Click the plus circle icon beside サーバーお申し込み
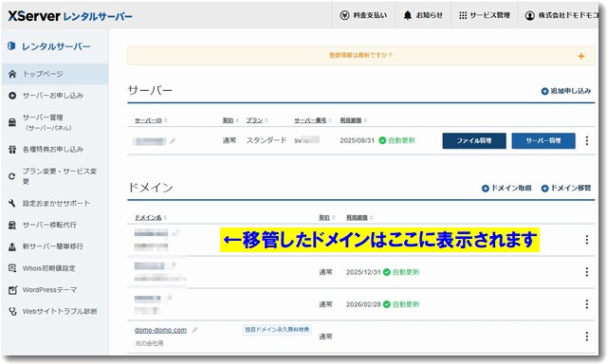 [x=12, y=96]
